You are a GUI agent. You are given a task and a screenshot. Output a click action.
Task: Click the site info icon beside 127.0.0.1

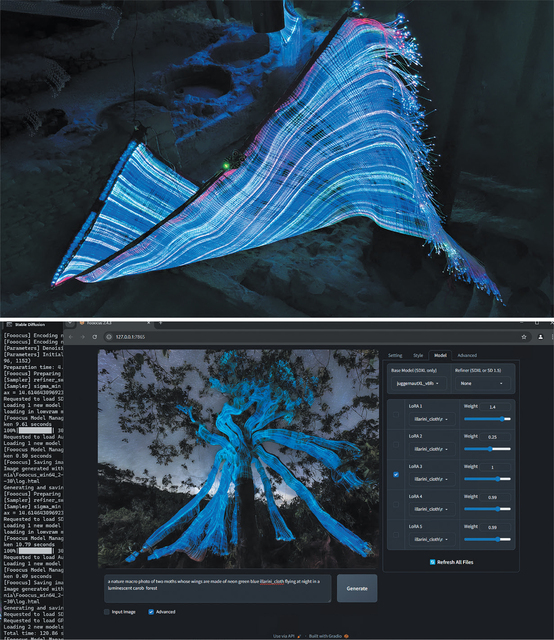coord(109,337)
